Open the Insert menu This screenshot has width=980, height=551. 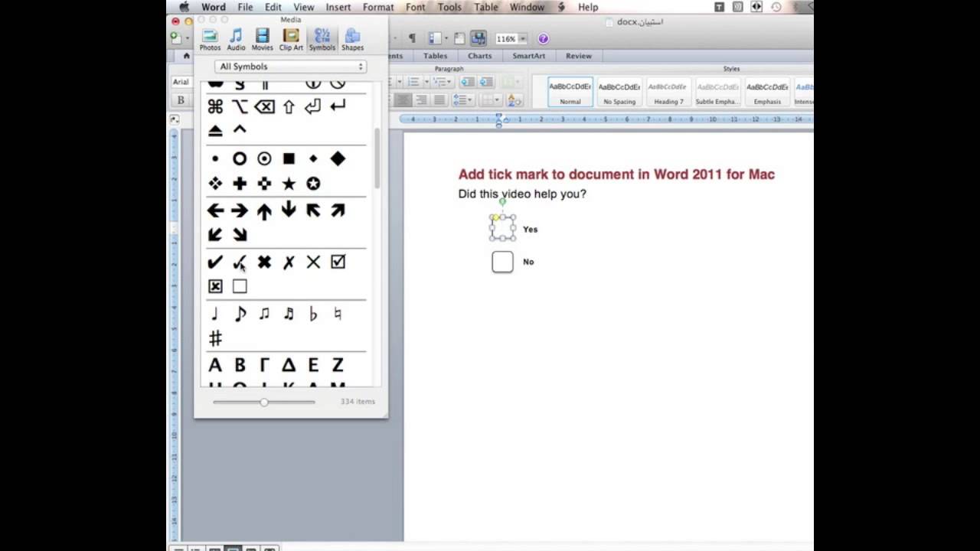[338, 7]
